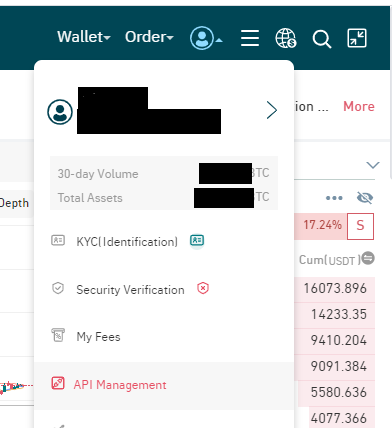The image size is (392, 428).
Task: Click the S sell button
Action: click(360, 226)
